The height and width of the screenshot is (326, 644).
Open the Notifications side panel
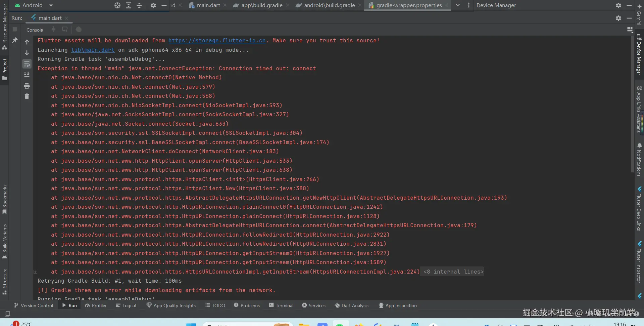coord(639,160)
